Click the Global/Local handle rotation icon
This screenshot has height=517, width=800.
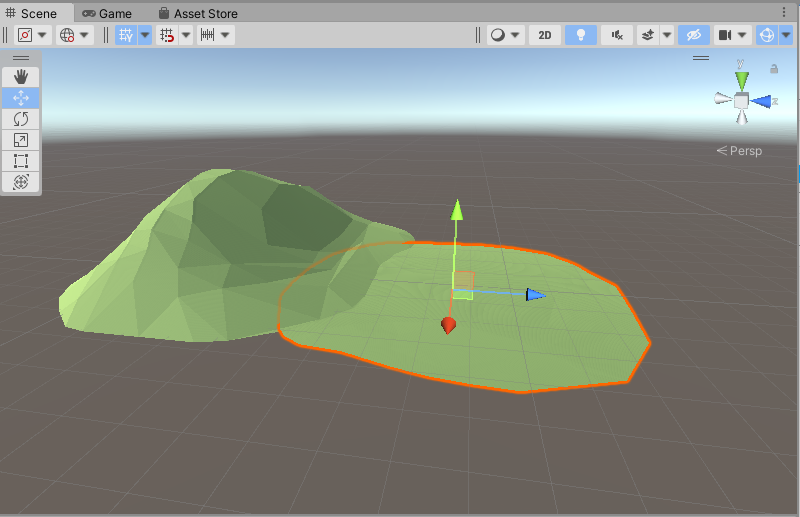67,35
